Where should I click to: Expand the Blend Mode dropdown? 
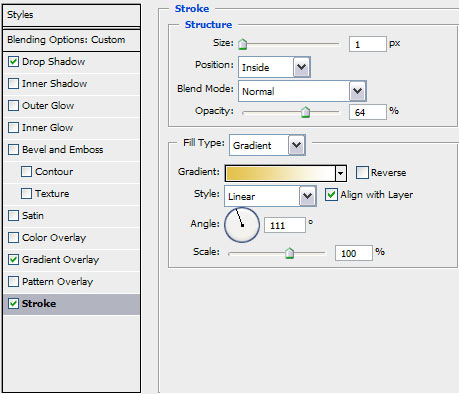(x=302, y=91)
